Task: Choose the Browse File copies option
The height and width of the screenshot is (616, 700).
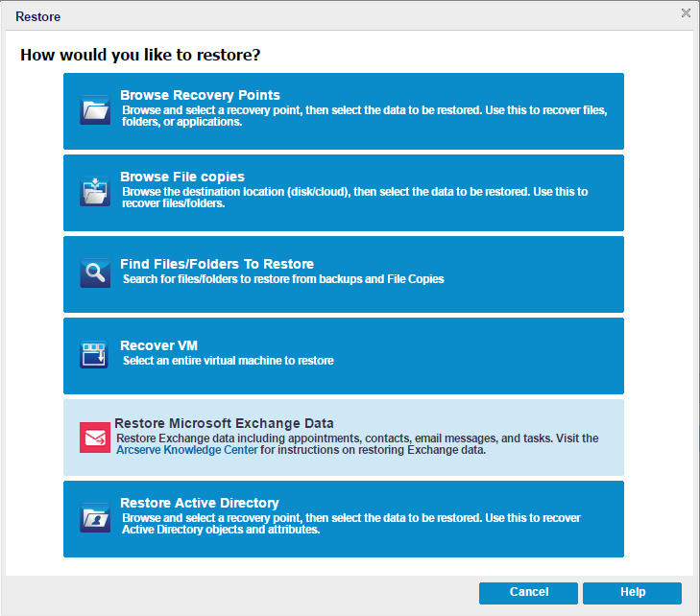Action: coord(344,193)
